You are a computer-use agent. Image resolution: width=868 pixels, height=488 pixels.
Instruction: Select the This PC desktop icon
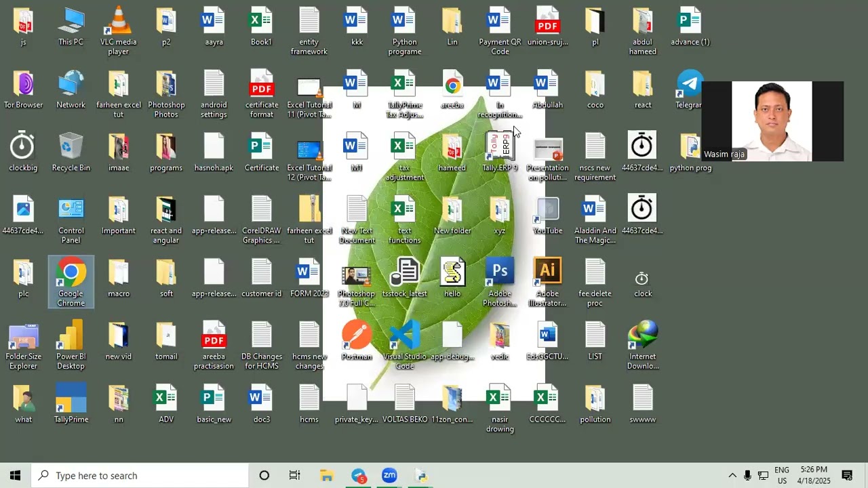pyautogui.click(x=71, y=27)
